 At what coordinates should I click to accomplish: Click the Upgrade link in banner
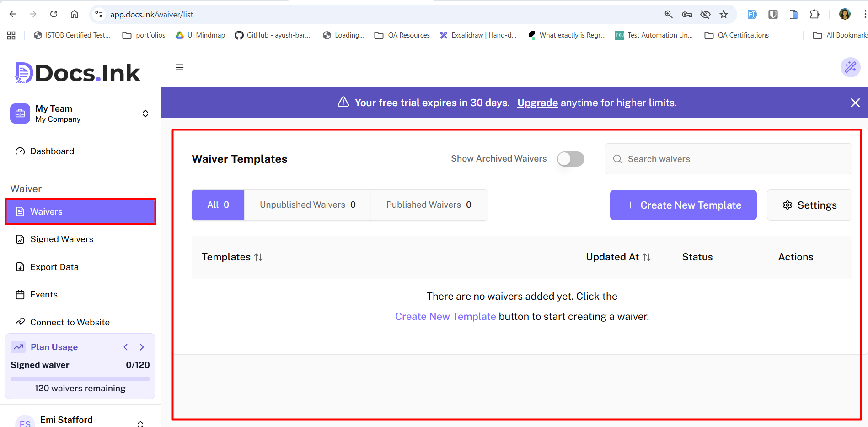537,103
